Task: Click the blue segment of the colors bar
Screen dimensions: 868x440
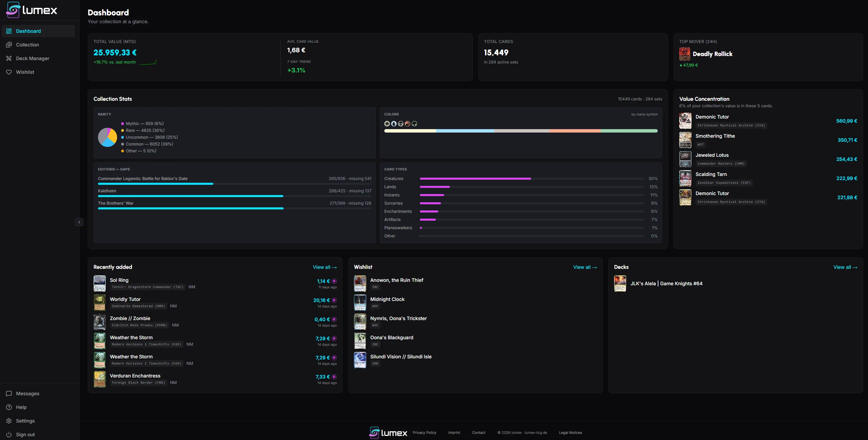Action: click(x=465, y=131)
